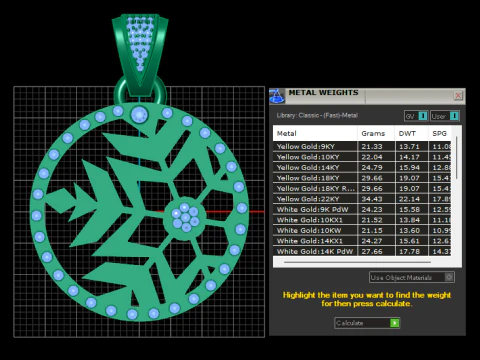
Task: Select the large top gem on pendant ring
Action: (x=139, y=115)
